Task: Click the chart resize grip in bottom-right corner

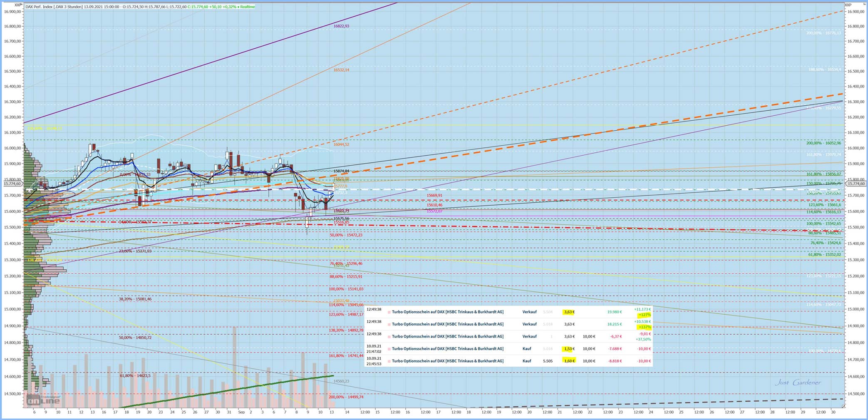Action: 843,406
